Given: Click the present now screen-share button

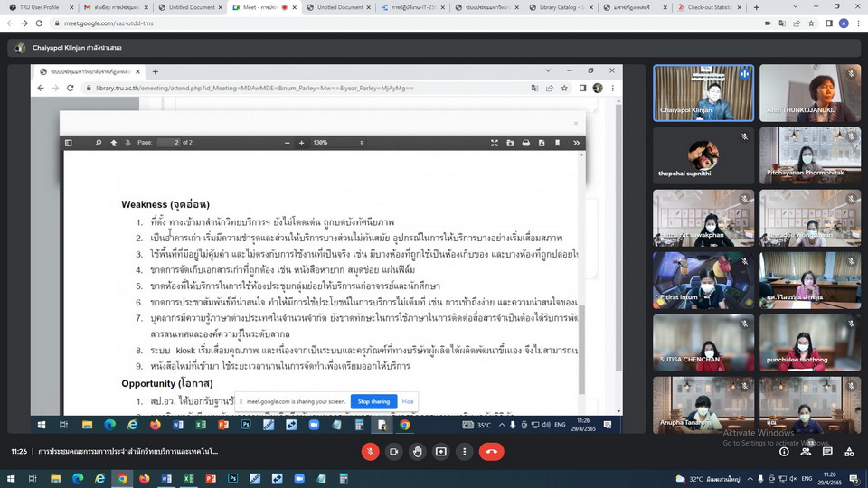Looking at the screenshot, I should [x=440, y=452].
